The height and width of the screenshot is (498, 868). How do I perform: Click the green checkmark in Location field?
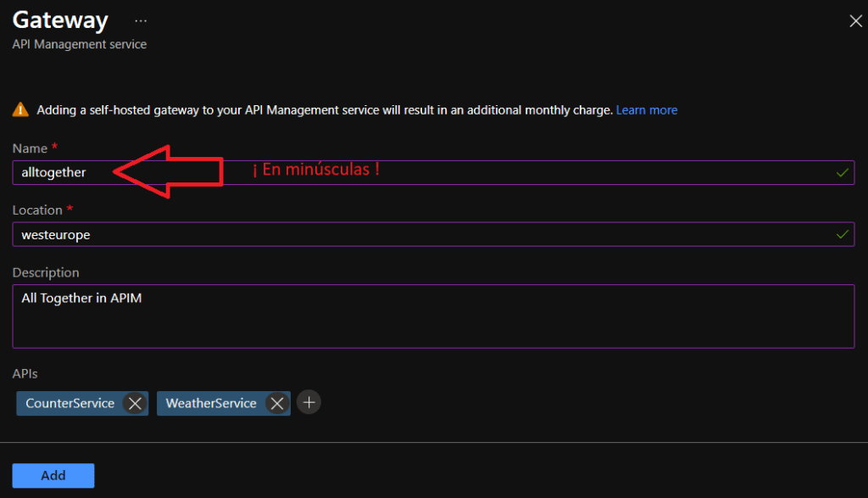coord(842,234)
